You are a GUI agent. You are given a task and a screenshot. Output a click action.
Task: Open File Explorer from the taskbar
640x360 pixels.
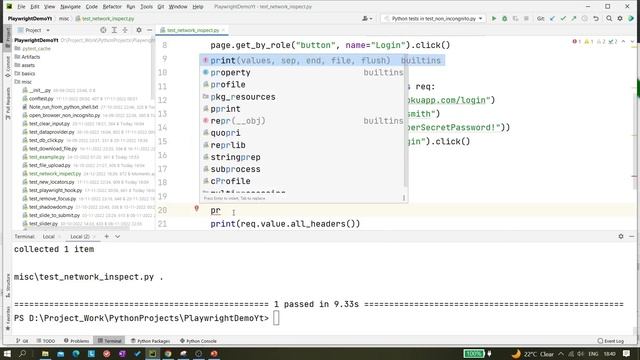point(45,353)
